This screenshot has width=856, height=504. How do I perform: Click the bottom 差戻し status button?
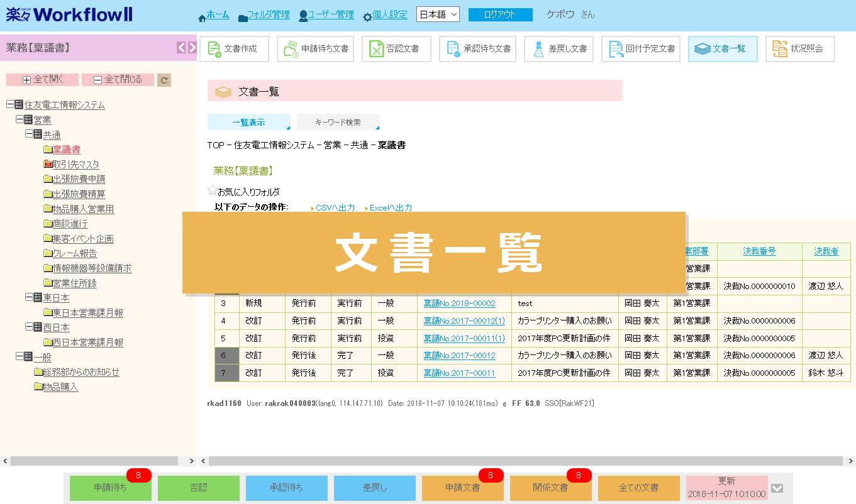tap(375, 488)
